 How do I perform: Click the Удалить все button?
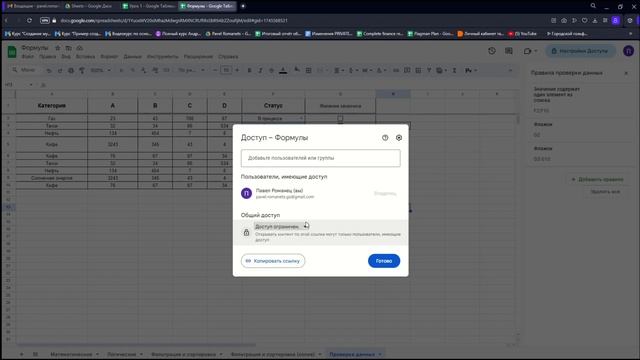[605, 191]
